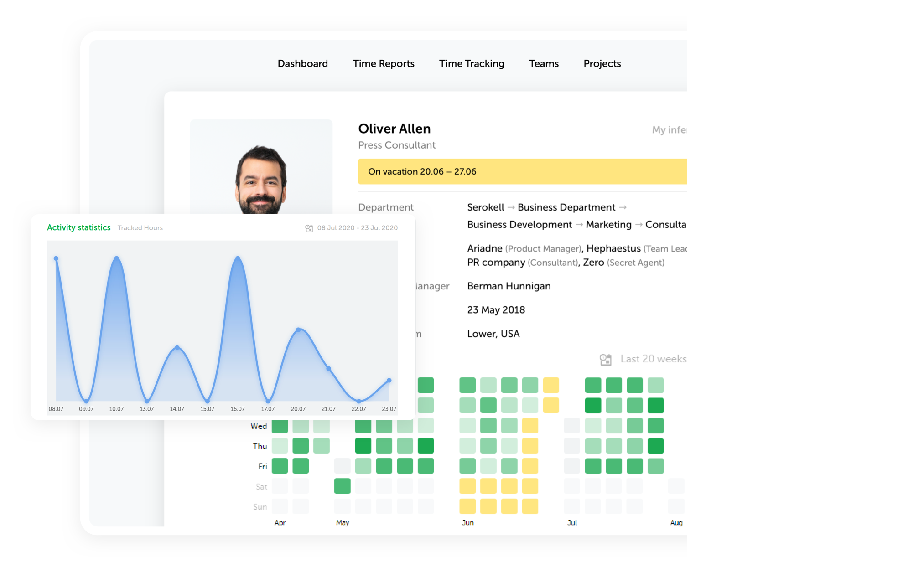The image size is (924, 567).
Task: Switch to Time Reports tab
Action: tap(383, 63)
